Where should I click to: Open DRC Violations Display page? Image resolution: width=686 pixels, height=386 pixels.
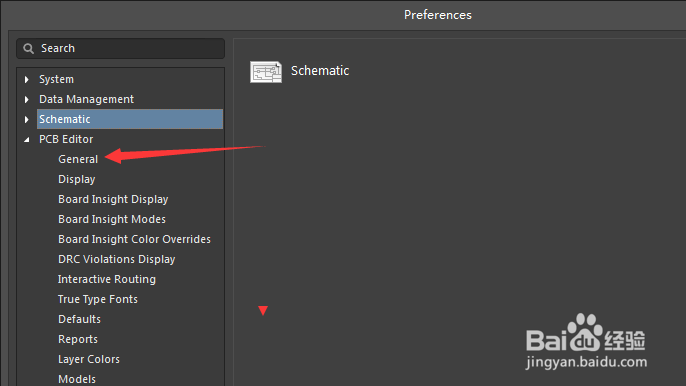click(x=116, y=260)
